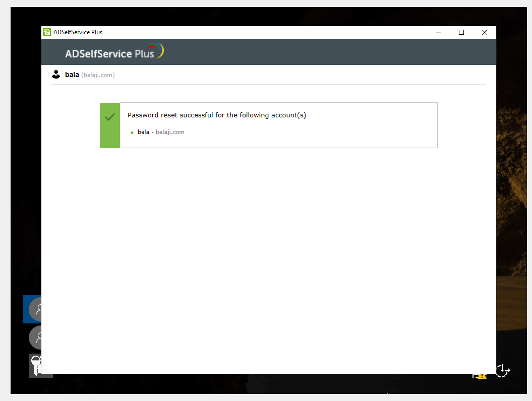Screen dimensions: 532x401
Task: Open network status icon on lock screen
Action: pos(480,376)
